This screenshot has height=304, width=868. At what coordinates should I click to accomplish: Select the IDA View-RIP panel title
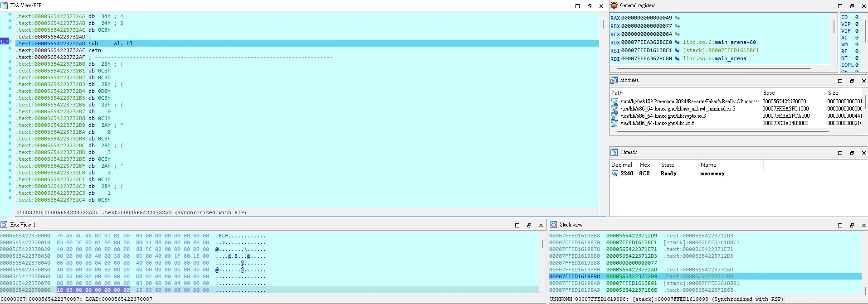tap(25, 5)
